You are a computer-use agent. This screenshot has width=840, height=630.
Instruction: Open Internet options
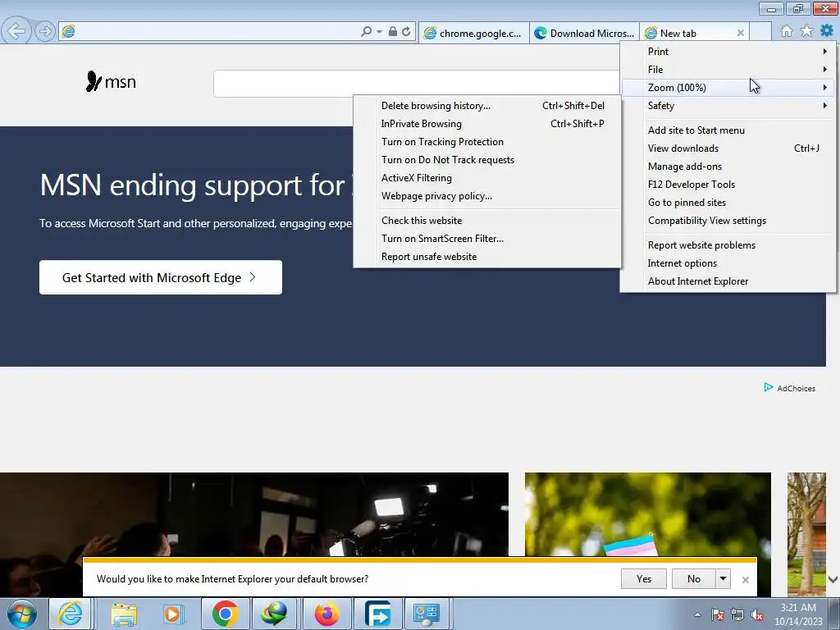[728, 263]
